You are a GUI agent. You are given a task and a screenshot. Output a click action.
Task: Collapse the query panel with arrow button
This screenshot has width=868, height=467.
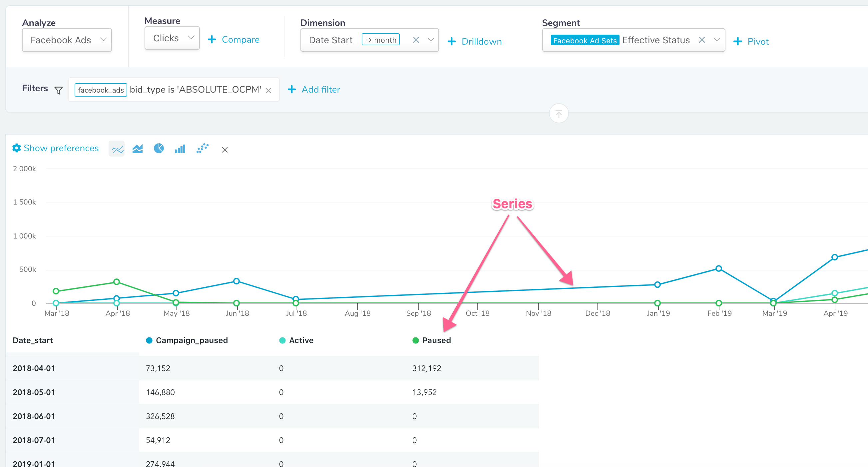[x=559, y=114]
